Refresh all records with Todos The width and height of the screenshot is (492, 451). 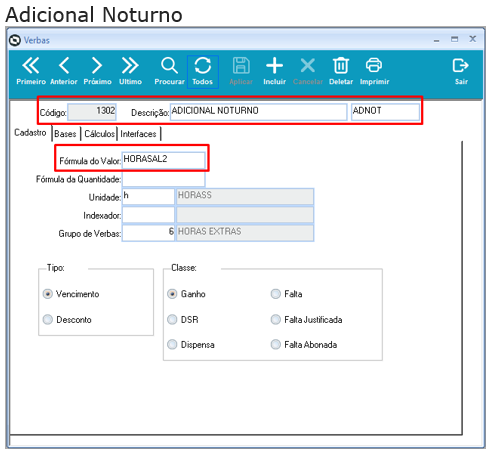202,71
